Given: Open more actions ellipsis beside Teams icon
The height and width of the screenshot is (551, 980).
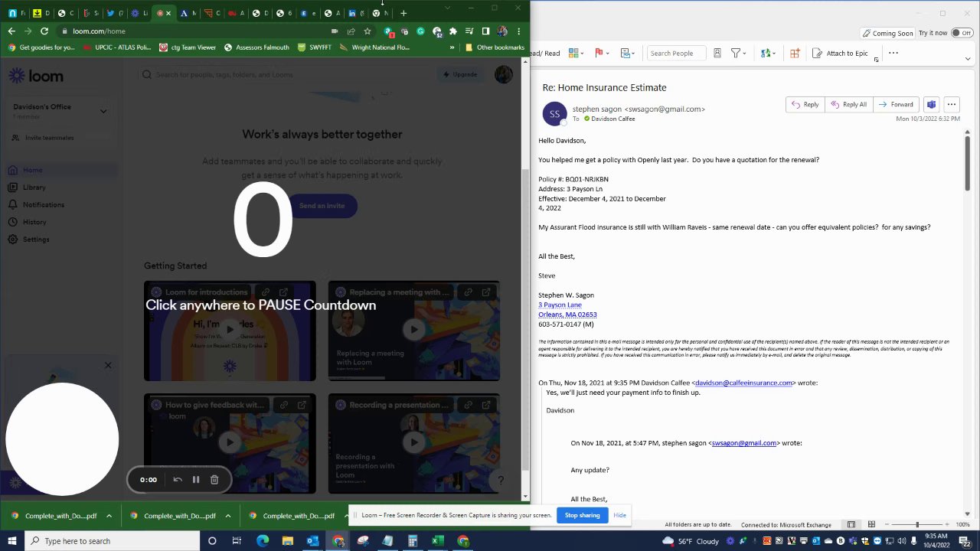Looking at the screenshot, I should (x=952, y=104).
